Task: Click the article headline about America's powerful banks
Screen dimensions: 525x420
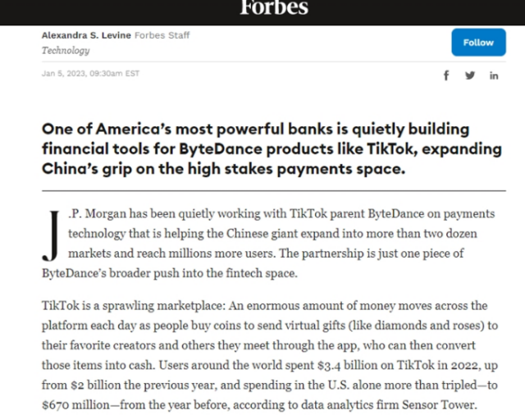Action: pos(272,148)
